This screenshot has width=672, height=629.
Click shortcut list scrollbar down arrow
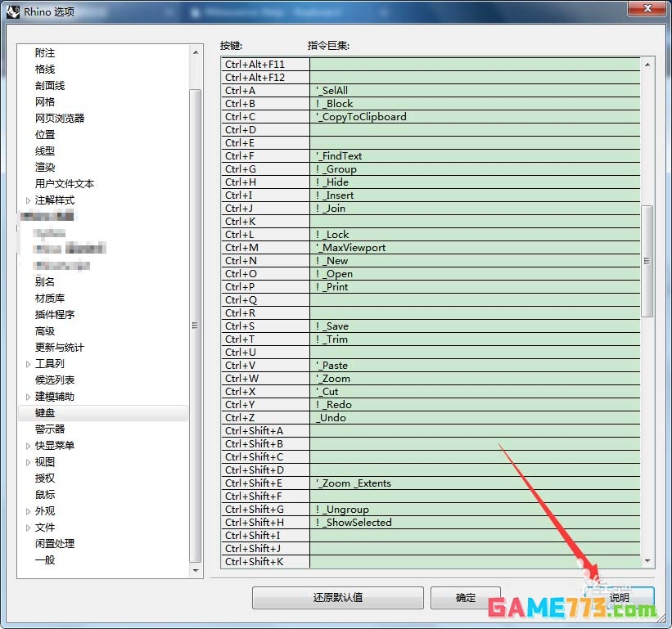tap(647, 560)
